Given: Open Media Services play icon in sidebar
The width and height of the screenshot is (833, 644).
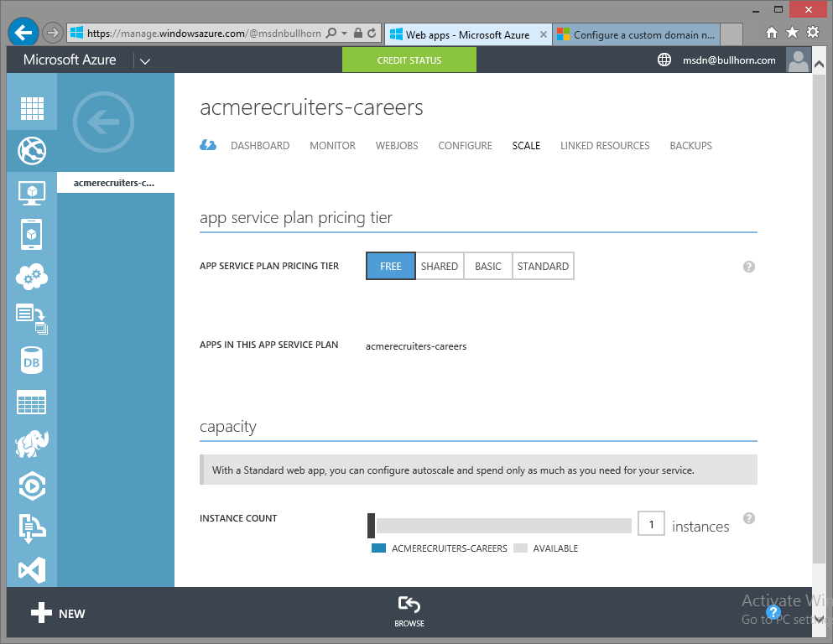Looking at the screenshot, I should coord(32,486).
